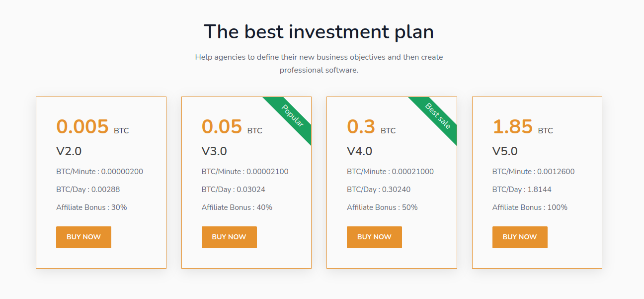Click the BTC/Day : 0.30240 line

point(379,190)
